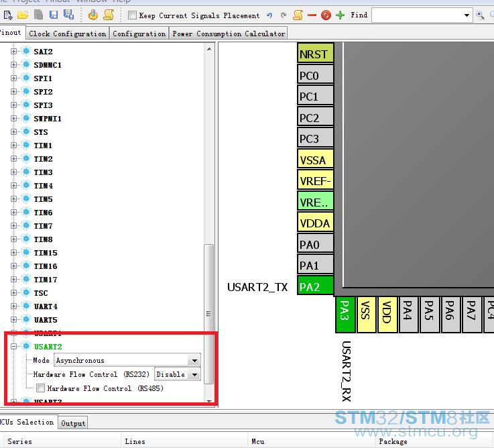This screenshot has width=494, height=448.
Task: Click inside the Find input field
Action: [417, 15]
